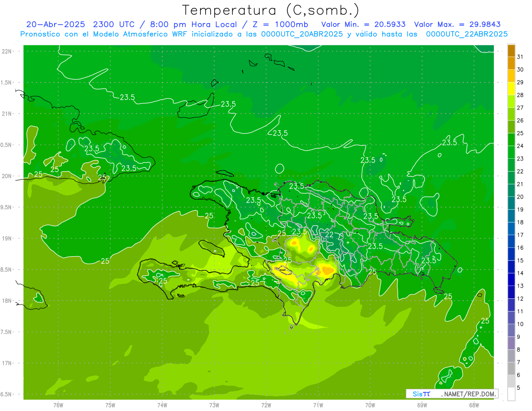
Task: Click the "76W" longitude axis label
Action: pos(58,405)
